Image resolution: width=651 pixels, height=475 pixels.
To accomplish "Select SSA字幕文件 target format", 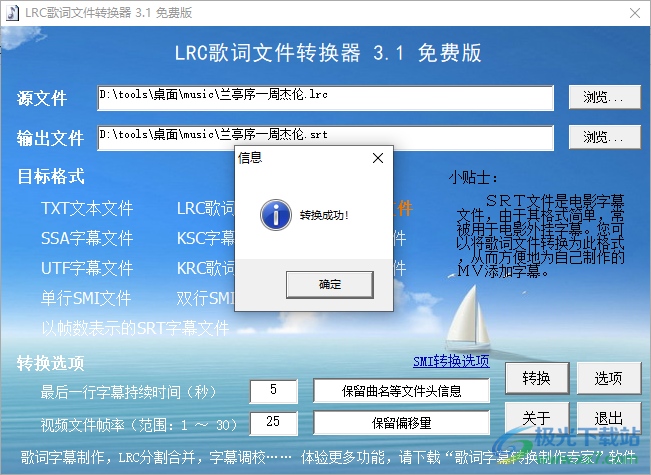I will coord(87,238).
